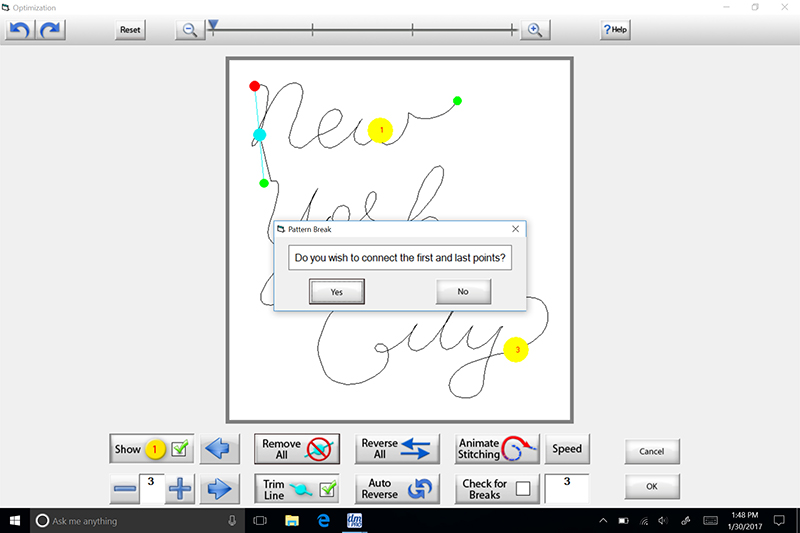
Task: Click the zoom out magnifier icon
Action: tap(189, 30)
